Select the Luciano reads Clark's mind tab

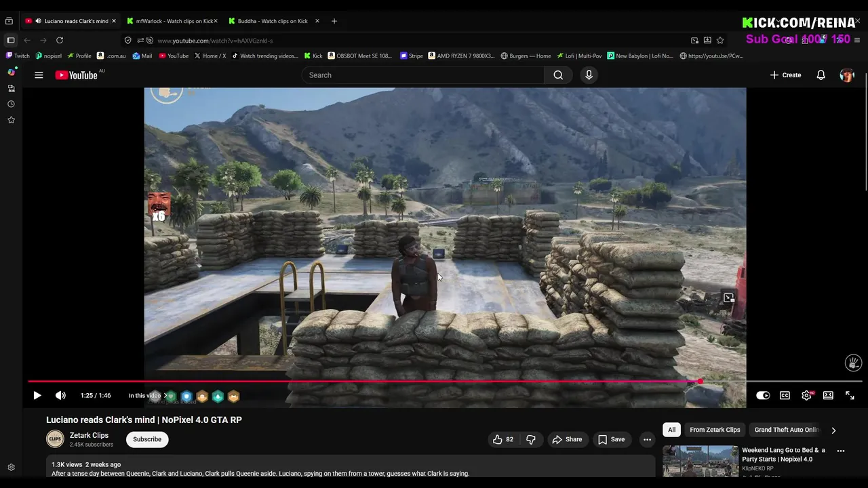click(x=71, y=21)
